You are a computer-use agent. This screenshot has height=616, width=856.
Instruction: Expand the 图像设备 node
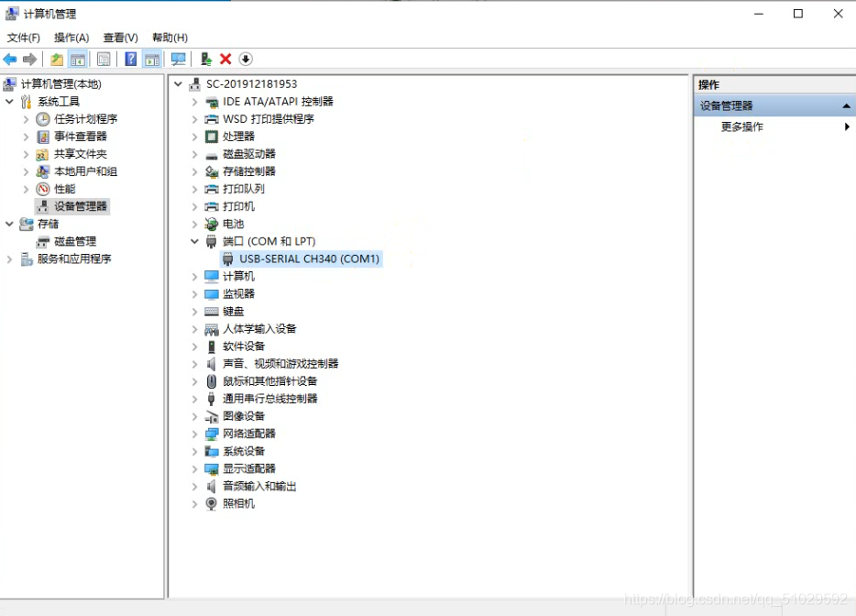point(194,416)
